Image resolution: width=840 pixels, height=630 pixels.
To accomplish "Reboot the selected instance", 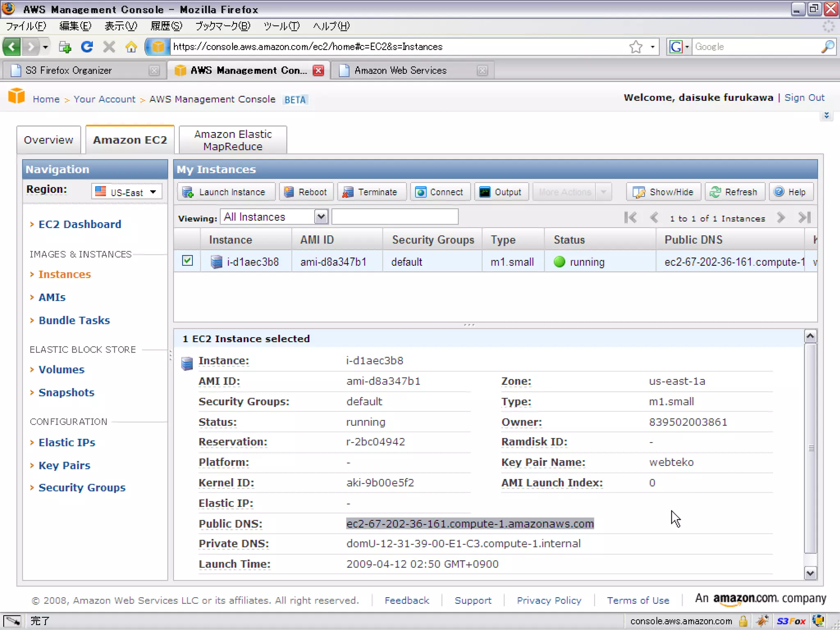I will [306, 192].
